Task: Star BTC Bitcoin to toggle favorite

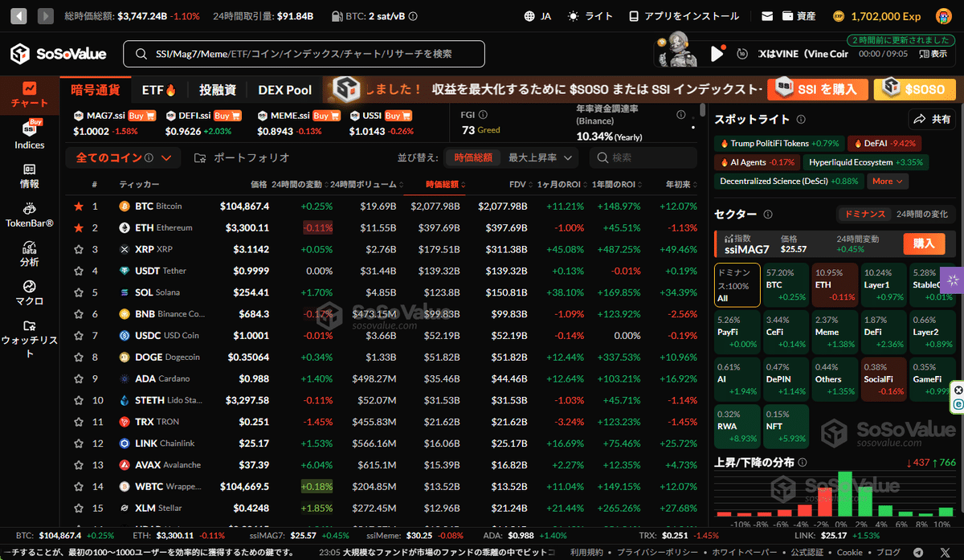Action: click(79, 206)
